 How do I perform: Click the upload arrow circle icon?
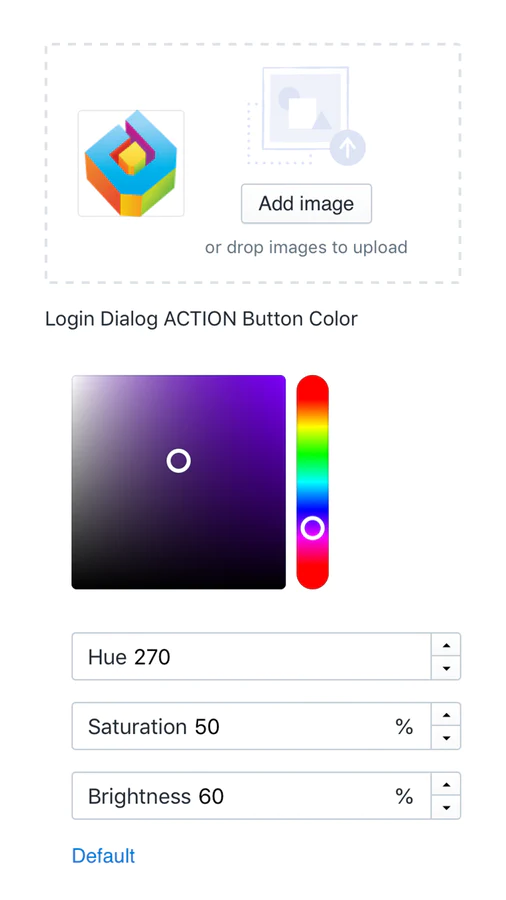pos(348,148)
